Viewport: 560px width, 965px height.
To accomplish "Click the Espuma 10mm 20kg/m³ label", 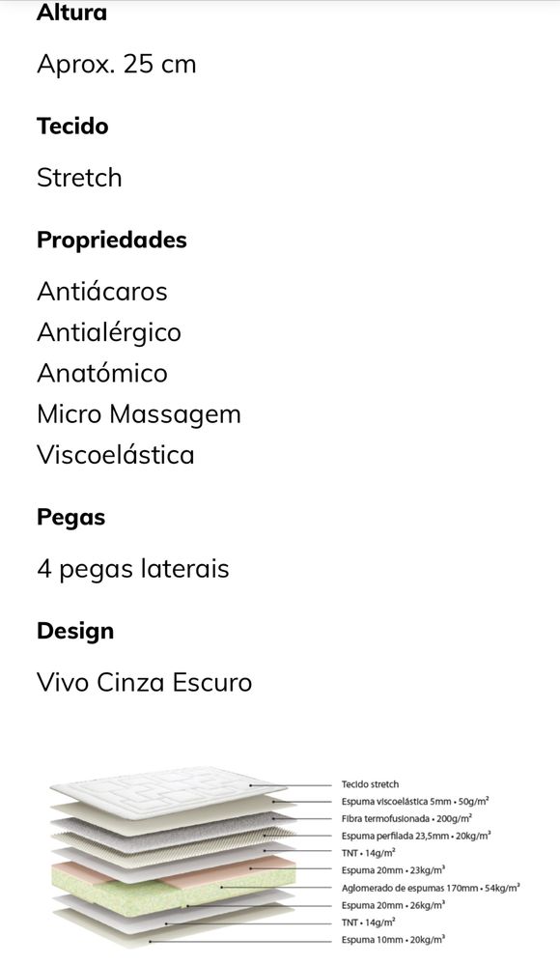I will pos(393,940).
